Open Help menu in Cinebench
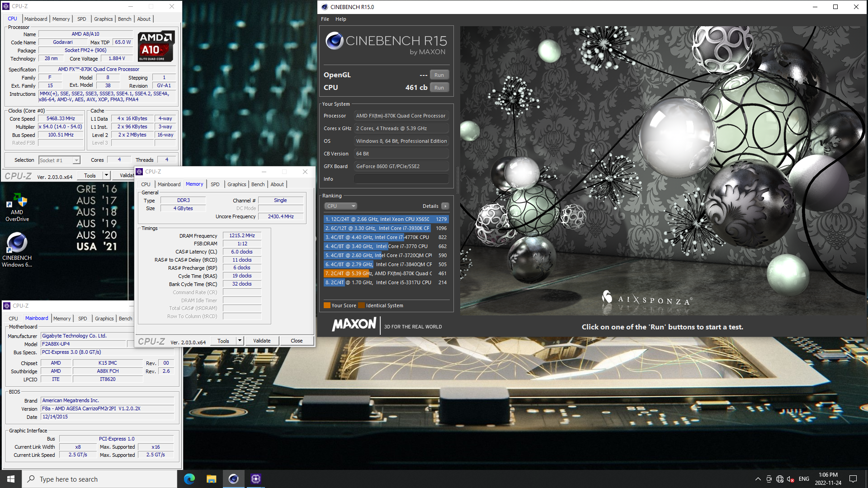Viewport: 868px width, 488px height. (x=341, y=19)
